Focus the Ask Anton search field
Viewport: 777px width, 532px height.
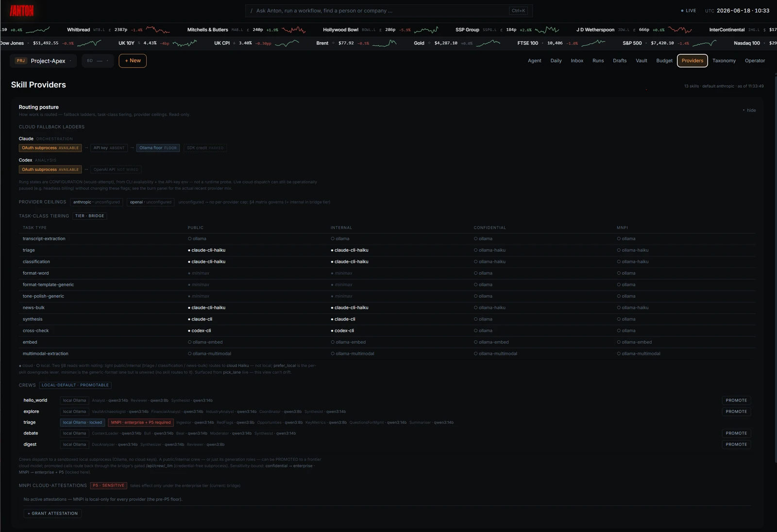click(x=389, y=11)
